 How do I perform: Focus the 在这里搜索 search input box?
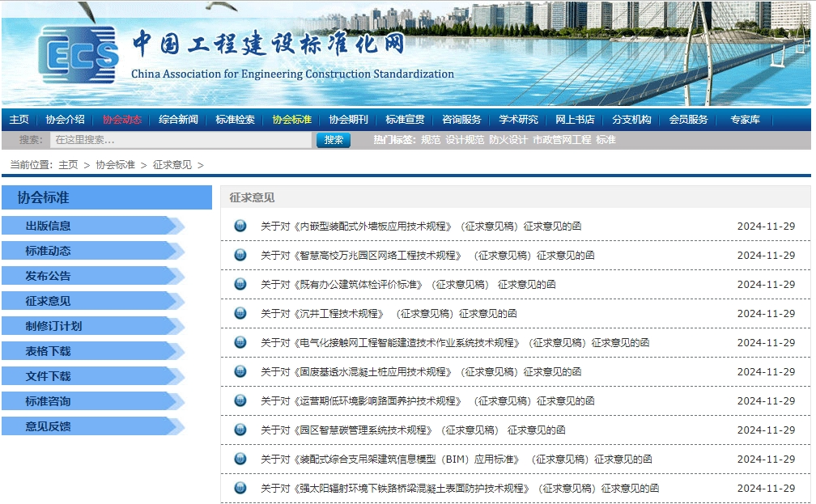pos(181,140)
